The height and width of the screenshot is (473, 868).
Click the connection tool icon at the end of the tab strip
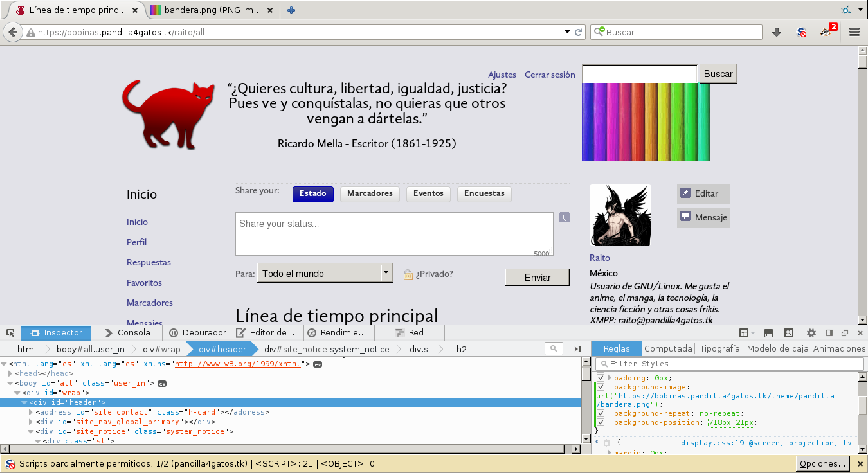(x=845, y=10)
